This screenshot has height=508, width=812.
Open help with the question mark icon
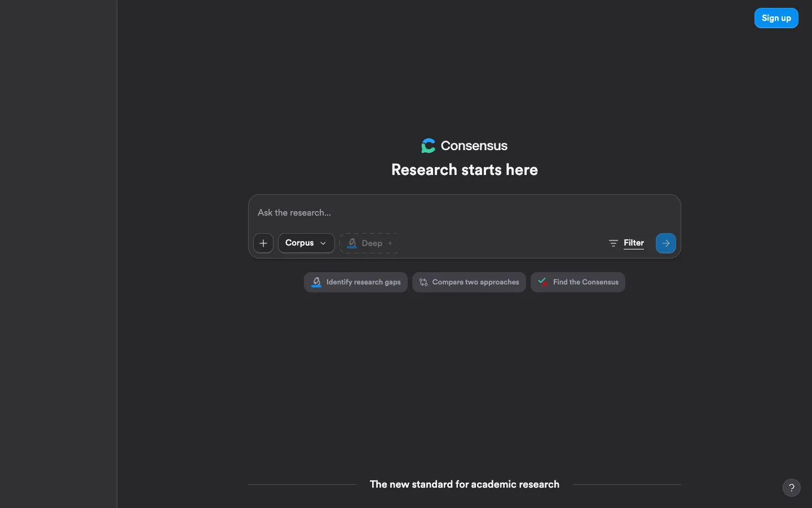[x=792, y=488]
